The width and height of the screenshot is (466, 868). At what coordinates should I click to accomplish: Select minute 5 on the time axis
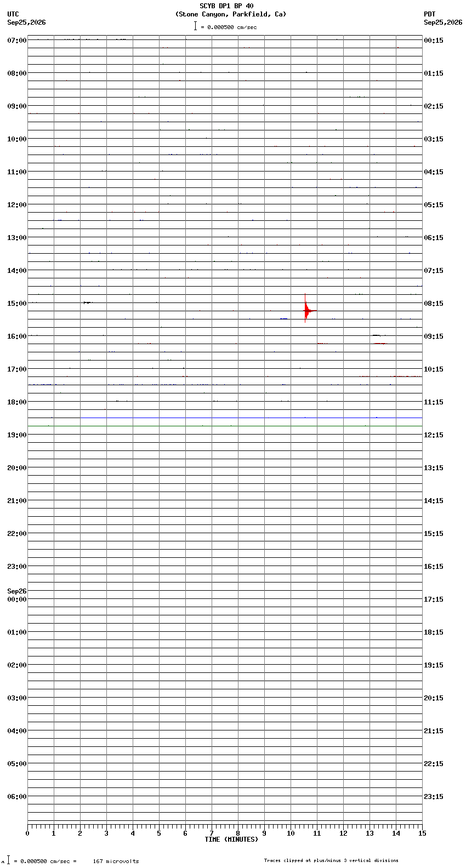[159, 833]
